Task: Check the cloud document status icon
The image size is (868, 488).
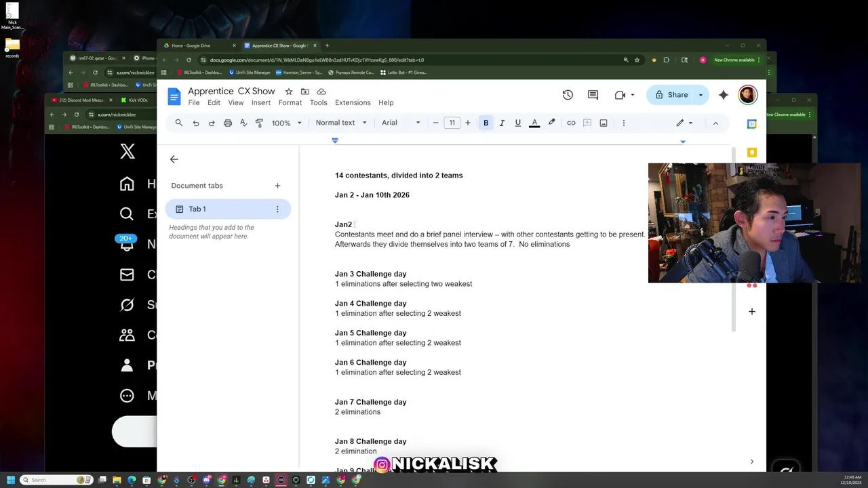Action: point(321,91)
